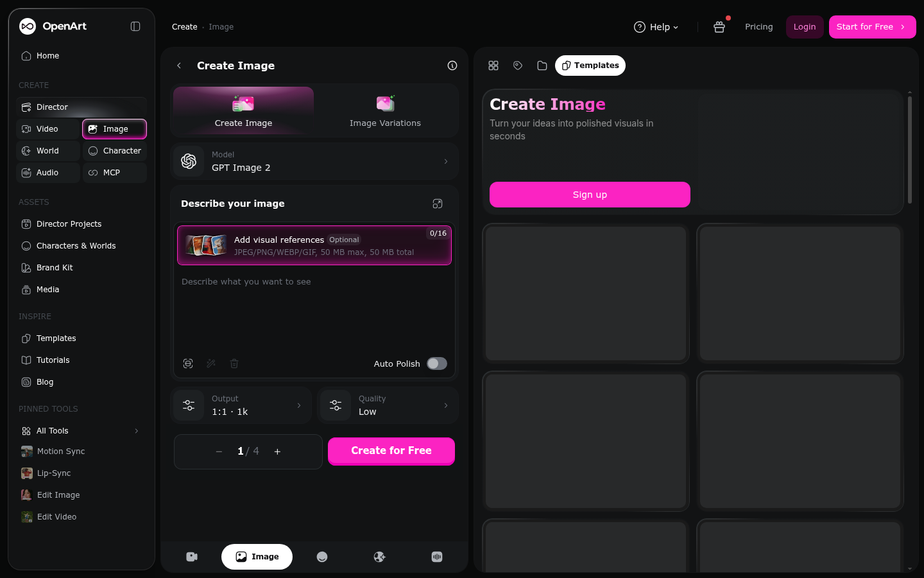This screenshot has height=578, width=924.
Task: Open the Help dropdown
Action: pos(656,27)
